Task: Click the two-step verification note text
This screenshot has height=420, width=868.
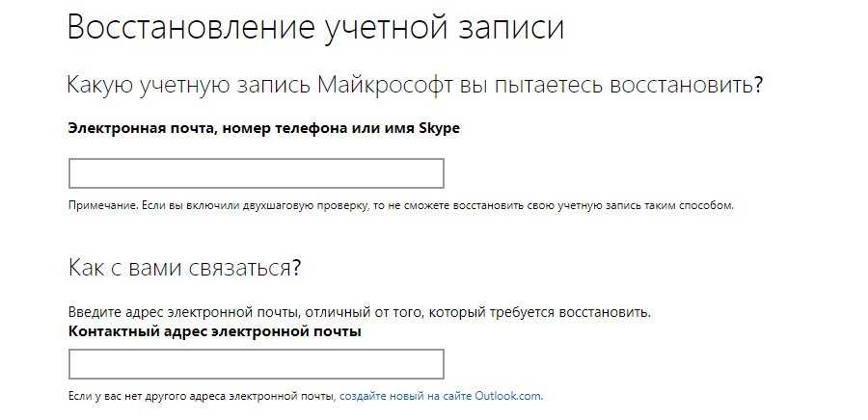Action: pyautogui.click(x=400, y=205)
